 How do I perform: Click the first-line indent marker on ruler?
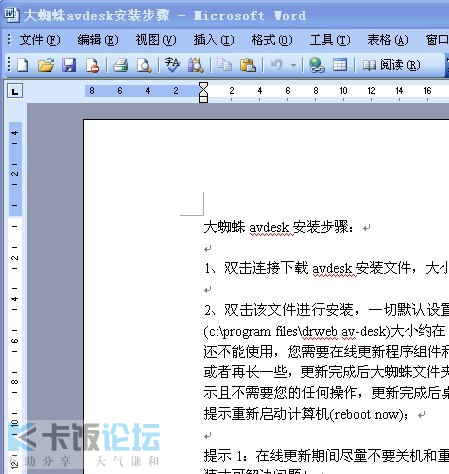point(203,87)
